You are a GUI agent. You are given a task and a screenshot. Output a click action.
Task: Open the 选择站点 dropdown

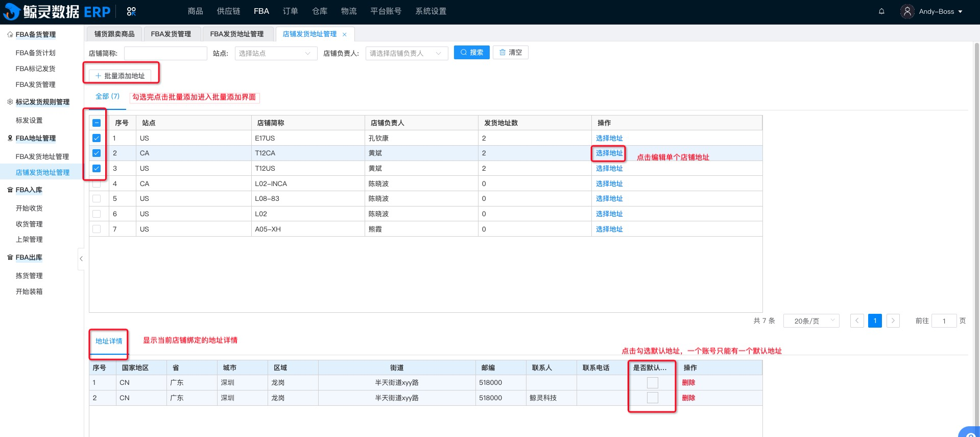[x=276, y=53]
